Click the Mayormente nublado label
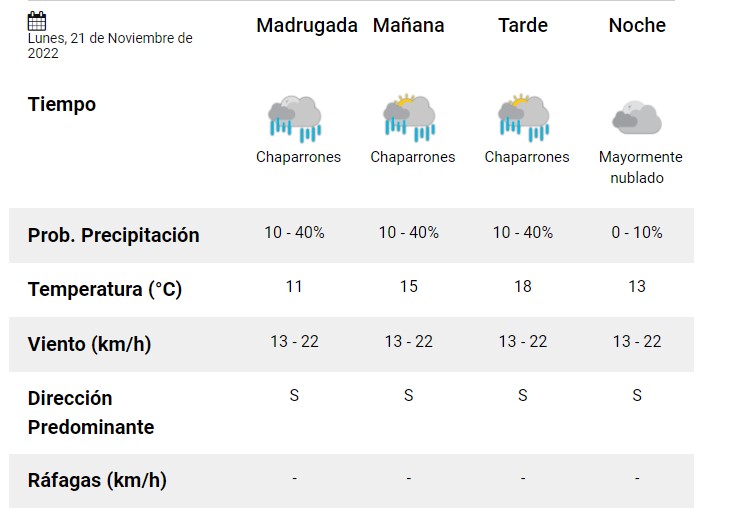The height and width of the screenshot is (510, 756). pos(640,167)
